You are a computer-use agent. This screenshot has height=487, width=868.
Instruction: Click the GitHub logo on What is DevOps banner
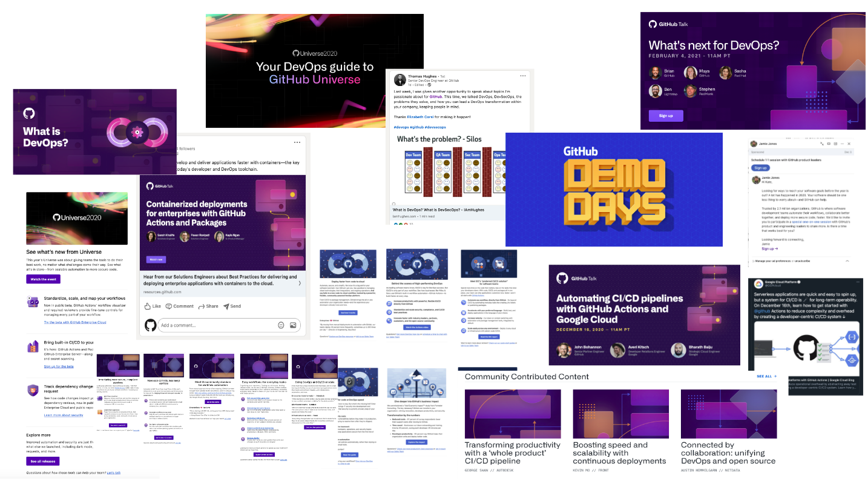28,113
